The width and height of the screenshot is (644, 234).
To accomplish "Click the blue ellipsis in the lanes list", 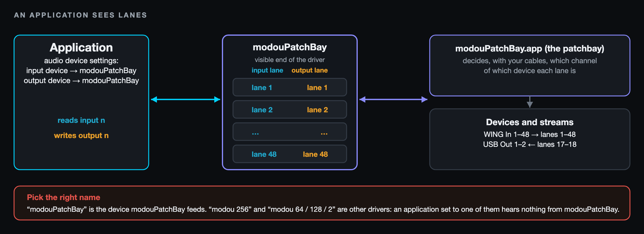I will point(255,134).
